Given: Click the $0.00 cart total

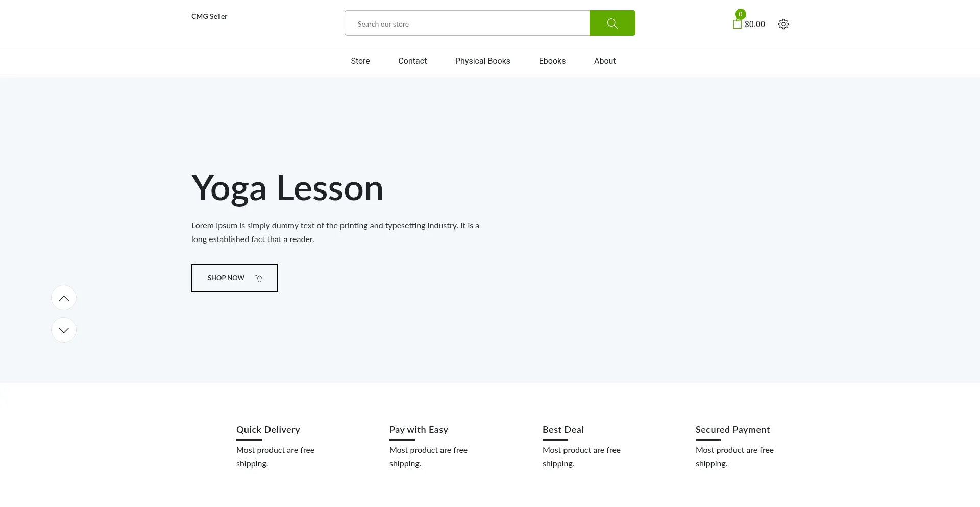Looking at the screenshot, I should pyautogui.click(x=754, y=25).
